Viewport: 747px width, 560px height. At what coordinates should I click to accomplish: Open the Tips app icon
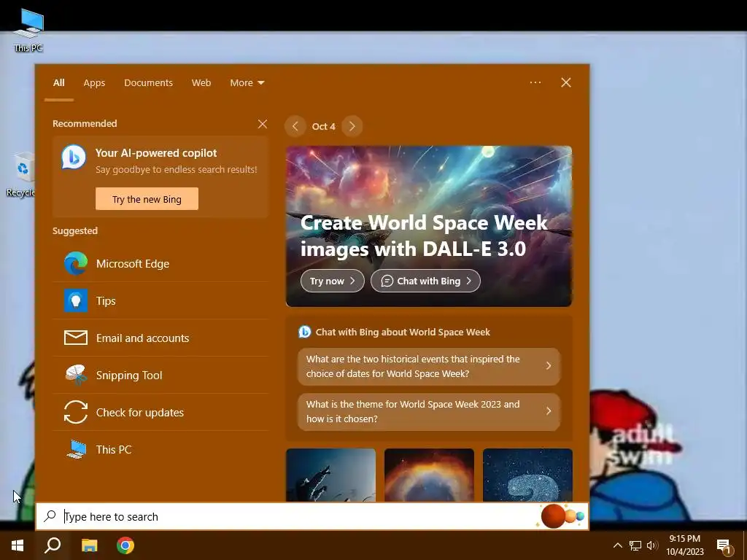point(76,300)
